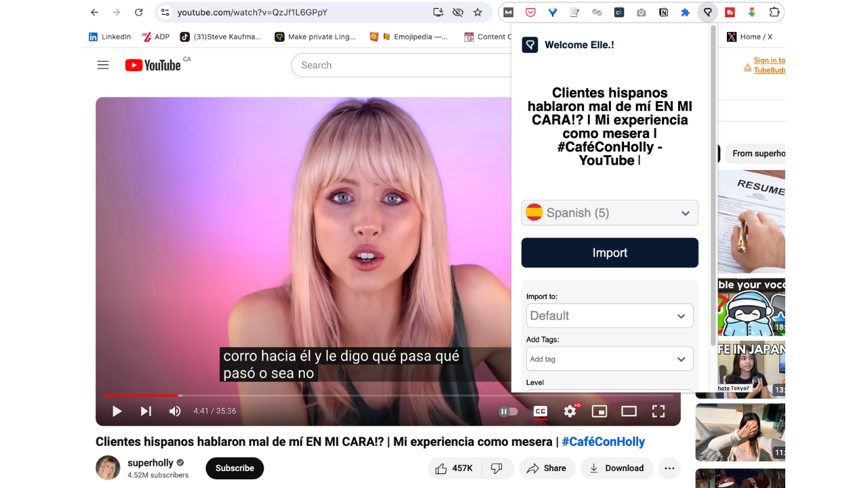
Task: Skip to the next video
Action: click(146, 411)
